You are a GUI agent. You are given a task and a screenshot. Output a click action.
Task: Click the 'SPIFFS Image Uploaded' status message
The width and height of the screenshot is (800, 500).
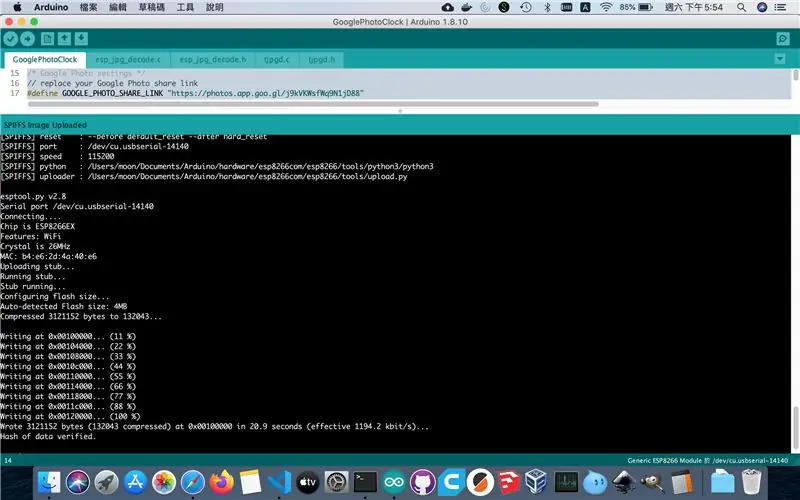coord(45,125)
